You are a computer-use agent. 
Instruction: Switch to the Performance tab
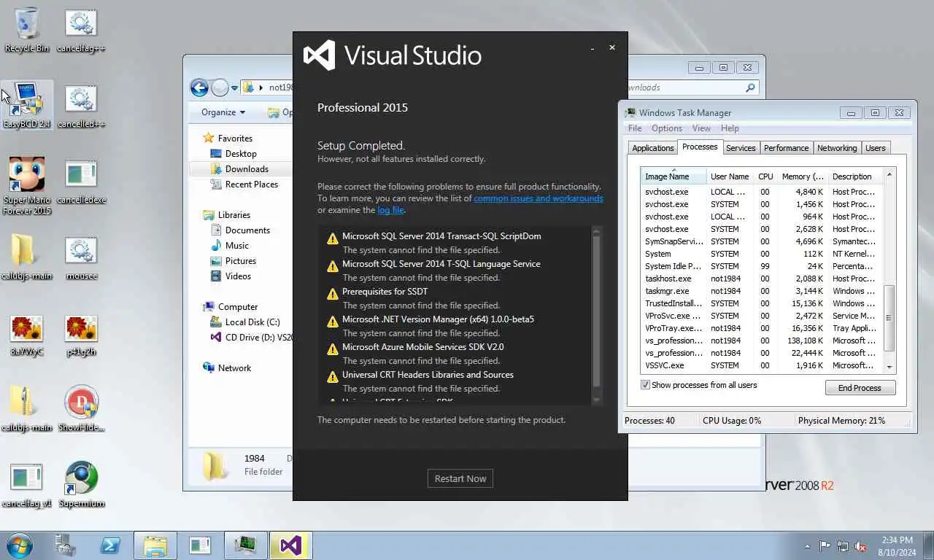(x=786, y=148)
